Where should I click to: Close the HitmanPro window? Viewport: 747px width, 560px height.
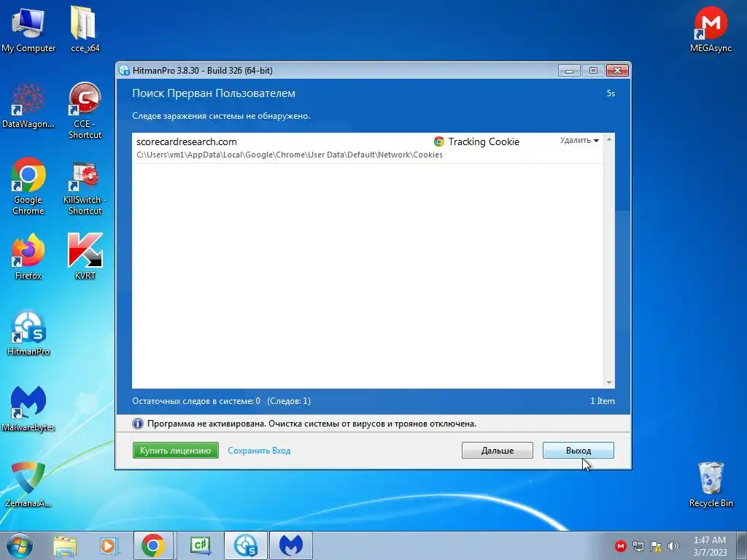click(x=617, y=71)
